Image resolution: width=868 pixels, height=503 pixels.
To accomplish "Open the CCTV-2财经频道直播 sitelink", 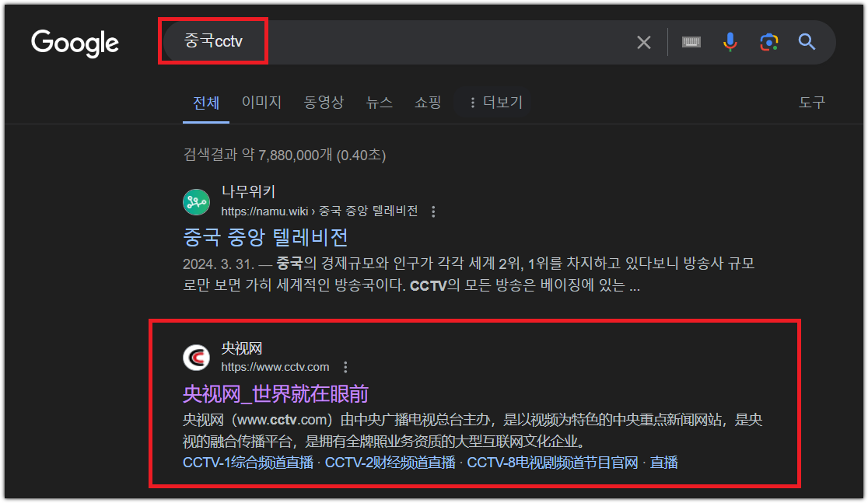I will [390, 463].
